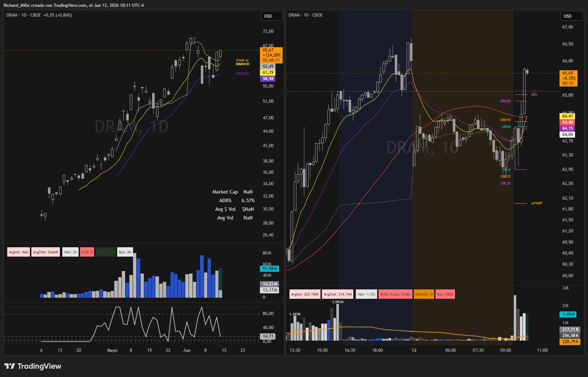Click the pVWAP level label
588x377 pixels.
coord(537,203)
